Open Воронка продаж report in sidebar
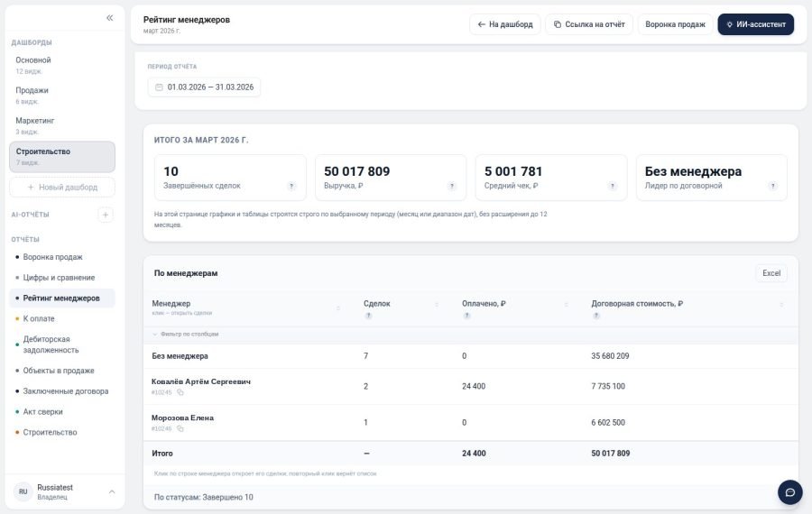This screenshot has height=514, width=812. (x=62, y=257)
